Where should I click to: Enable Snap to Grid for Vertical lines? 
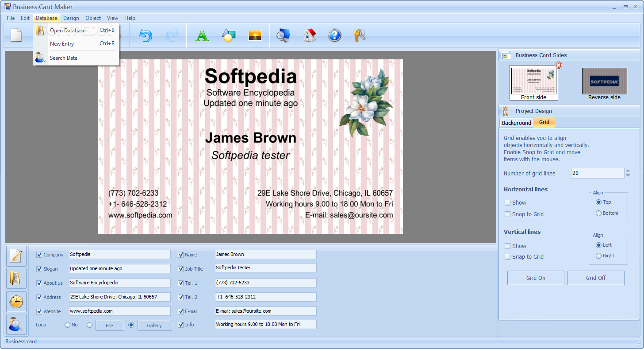pyautogui.click(x=508, y=257)
